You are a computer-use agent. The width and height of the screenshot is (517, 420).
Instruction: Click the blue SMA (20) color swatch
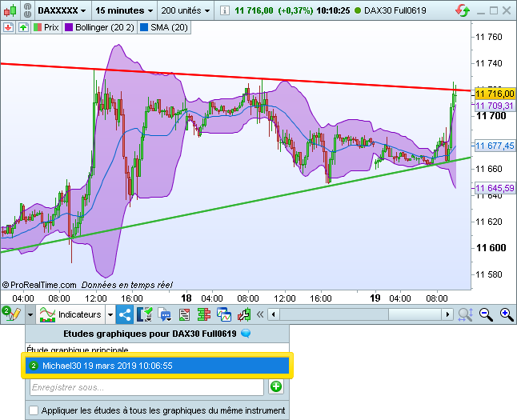(144, 27)
